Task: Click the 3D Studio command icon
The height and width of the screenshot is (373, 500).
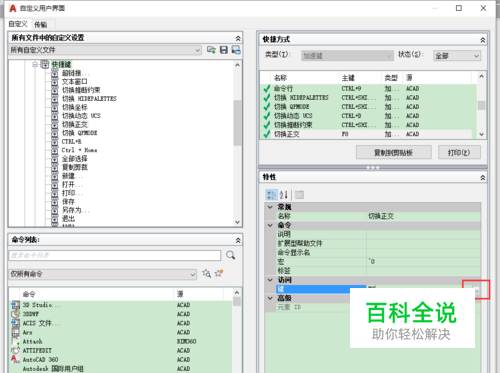Action: click(x=15, y=305)
